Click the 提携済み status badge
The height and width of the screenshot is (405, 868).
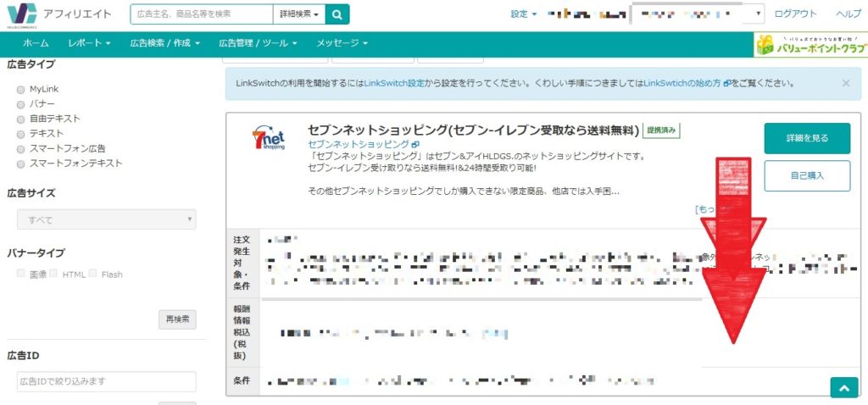click(661, 130)
